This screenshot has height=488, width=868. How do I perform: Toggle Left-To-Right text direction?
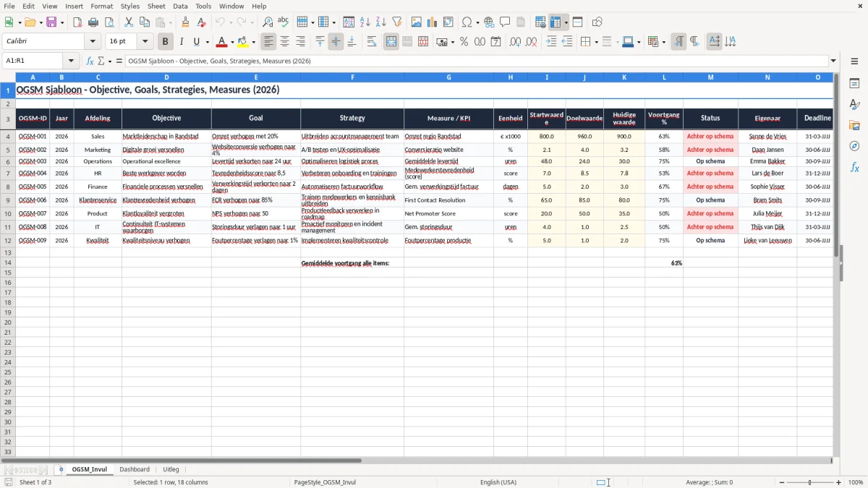[678, 42]
